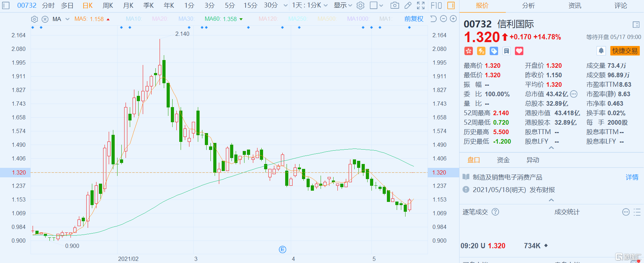The height and width of the screenshot is (263, 644).
Task: Click the E earnings marker on timeline
Action: coord(282,249)
